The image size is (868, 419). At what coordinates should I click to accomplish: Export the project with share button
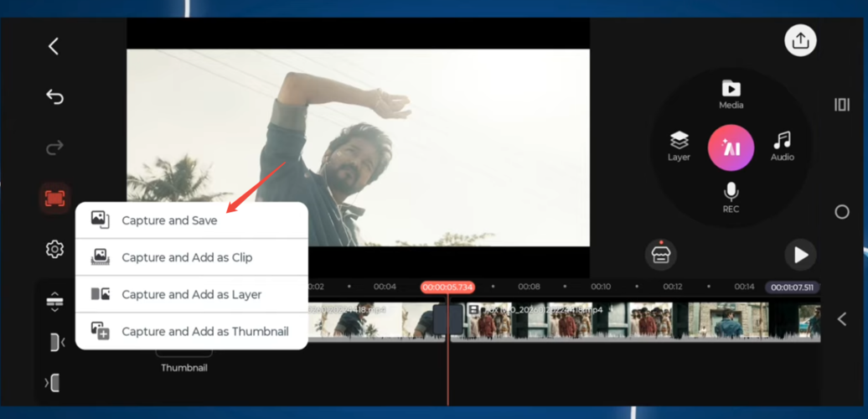pyautogui.click(x=800, y=40)
